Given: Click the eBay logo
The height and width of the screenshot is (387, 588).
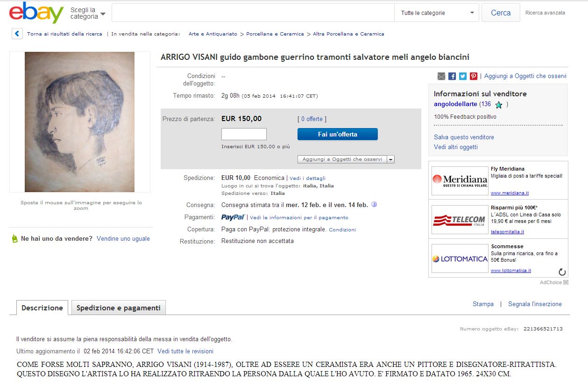Looking at the screenshot, I should [36, 13].
